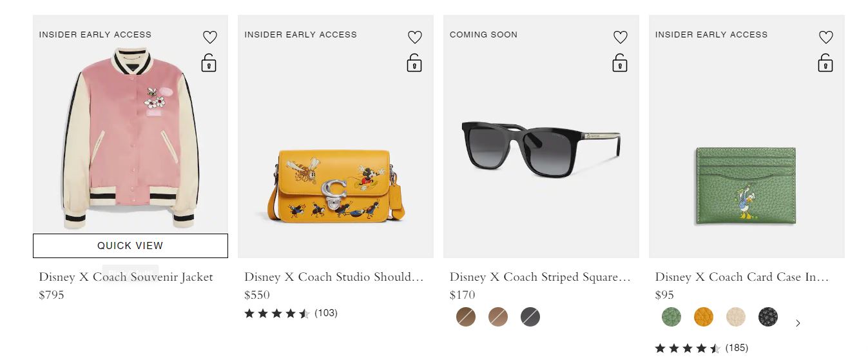This screenshot has width=868, height=362.
Task: Click the lock icon on Studio Shoulder bag
Action: tap(414, 63)
